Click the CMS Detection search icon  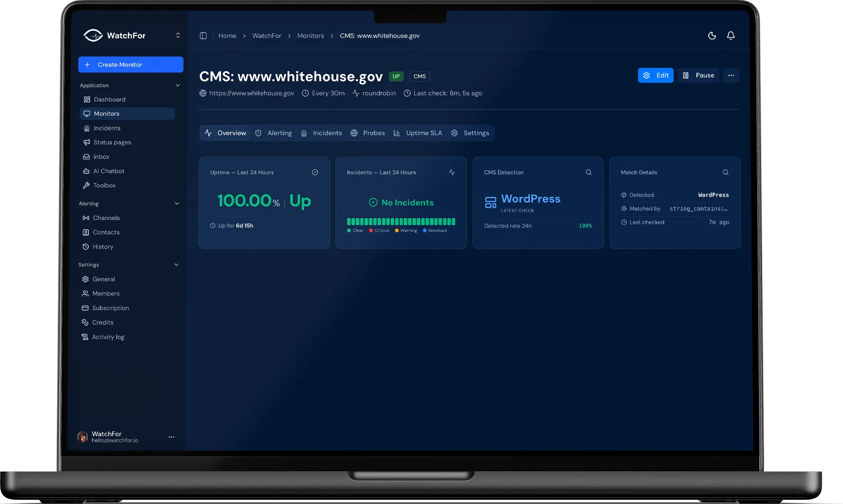click(x=589, y=173)
